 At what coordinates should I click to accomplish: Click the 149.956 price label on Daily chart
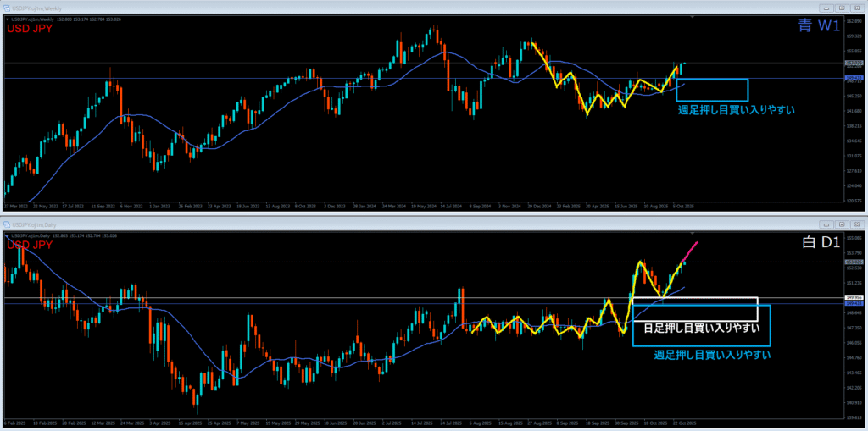click(x=854, y=298)
